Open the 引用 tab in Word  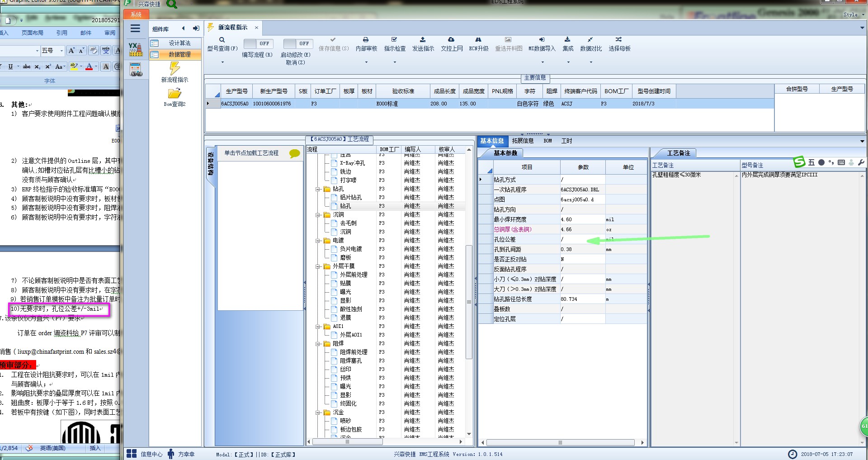point(62,33)
